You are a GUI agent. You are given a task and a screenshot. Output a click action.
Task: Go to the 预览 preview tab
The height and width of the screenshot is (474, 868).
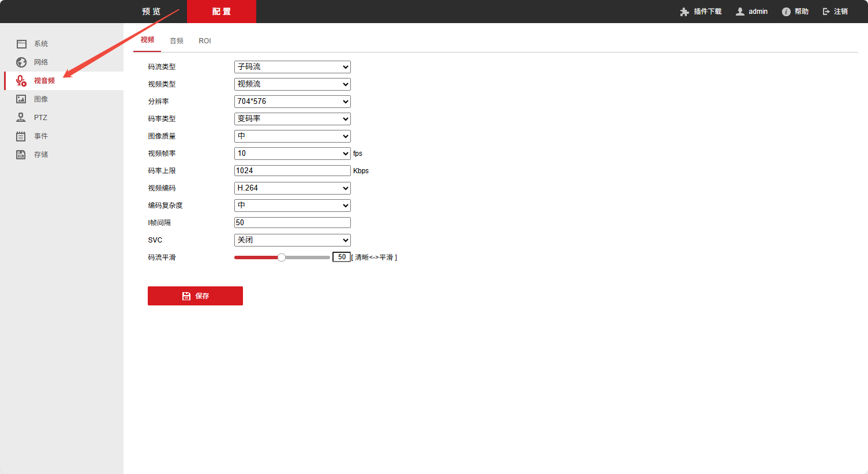pos(151,12)
